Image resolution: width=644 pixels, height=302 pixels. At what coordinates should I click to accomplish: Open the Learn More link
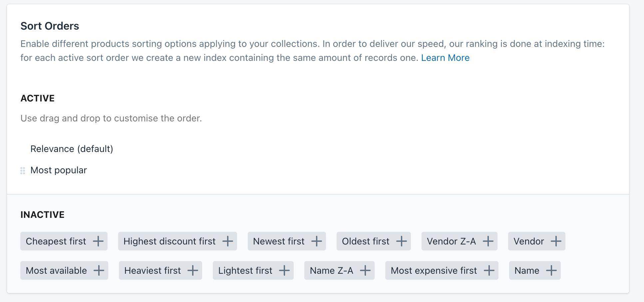coord(445,58)
